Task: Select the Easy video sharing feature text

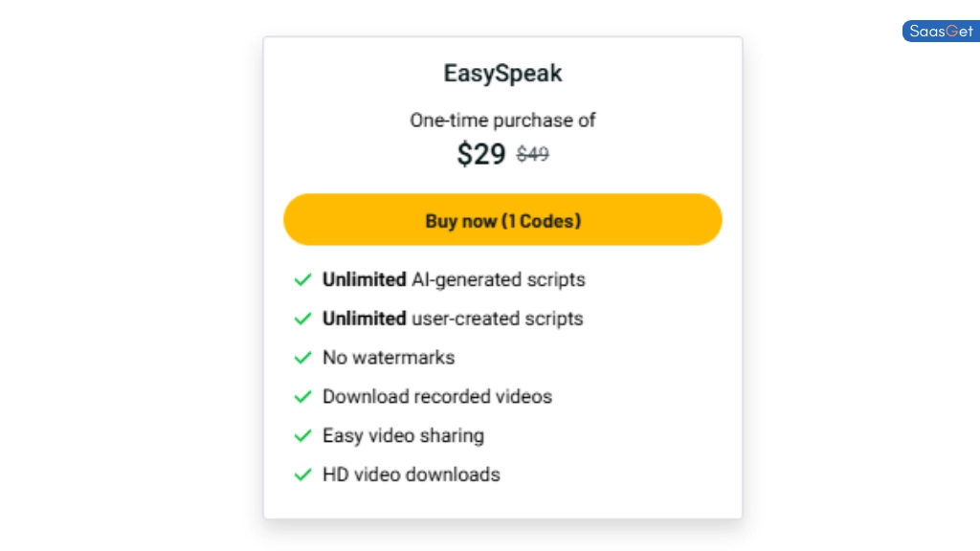Action: click(x=403, y=435)
